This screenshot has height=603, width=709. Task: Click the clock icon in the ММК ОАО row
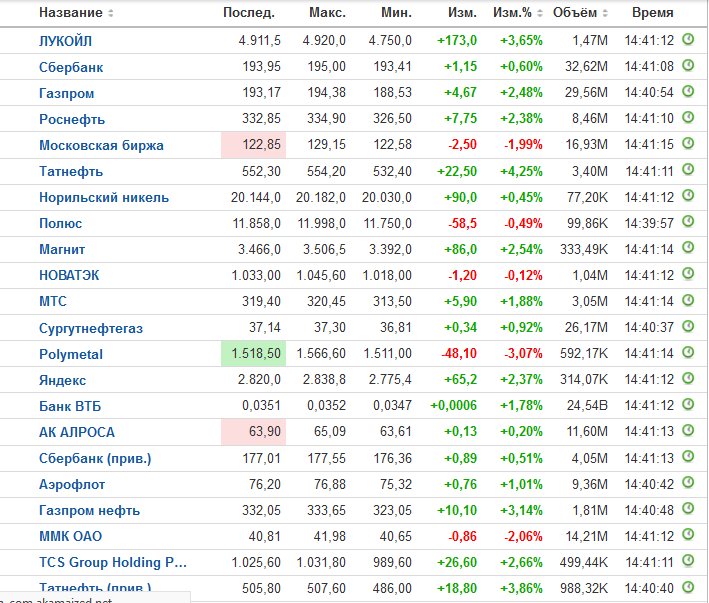pyautogui.click(x=688, y=535)
